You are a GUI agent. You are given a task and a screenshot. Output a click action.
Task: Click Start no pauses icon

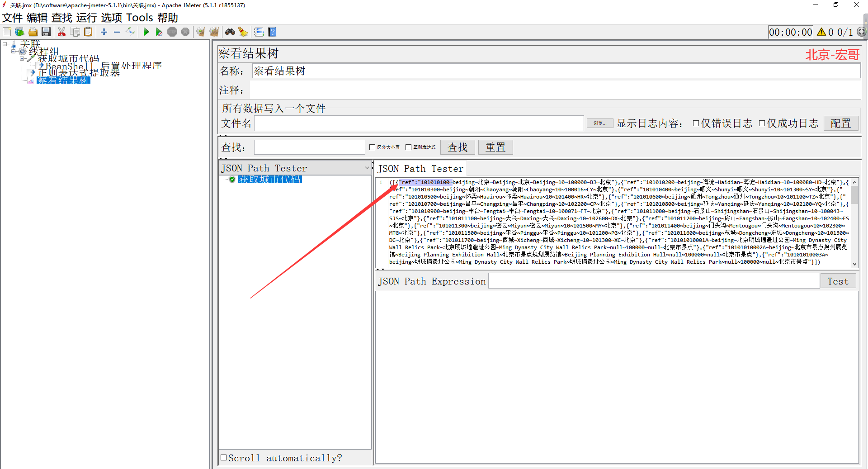click(159, 32)
